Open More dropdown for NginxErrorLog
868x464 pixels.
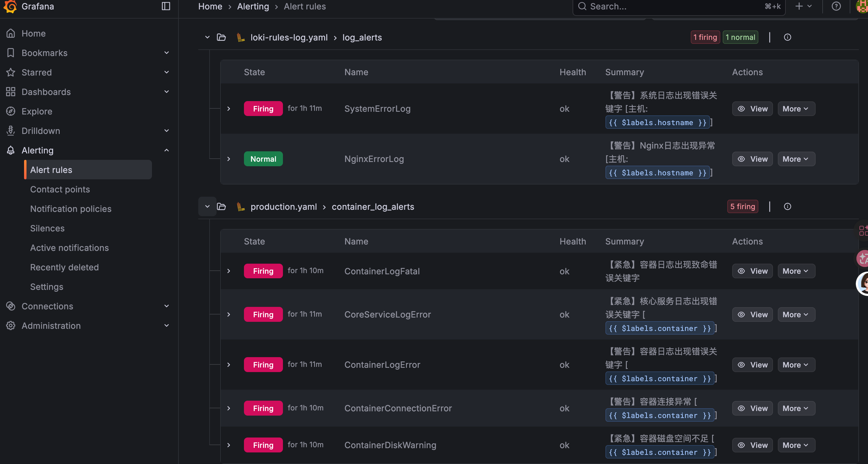[x=796, y=159]
